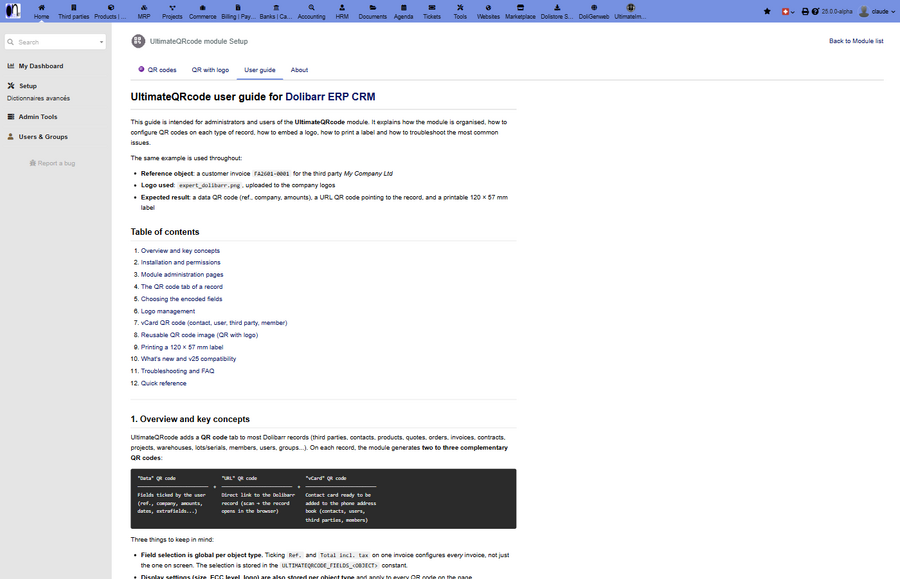Go to Choosing the encoded fields section
Viewport: 900px width, 579px height.
pyautogui.click(x=181, y=299)
